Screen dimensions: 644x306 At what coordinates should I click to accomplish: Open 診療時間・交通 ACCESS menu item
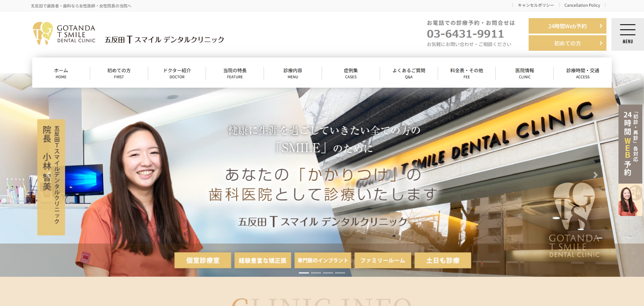click(x=583, y=73)
